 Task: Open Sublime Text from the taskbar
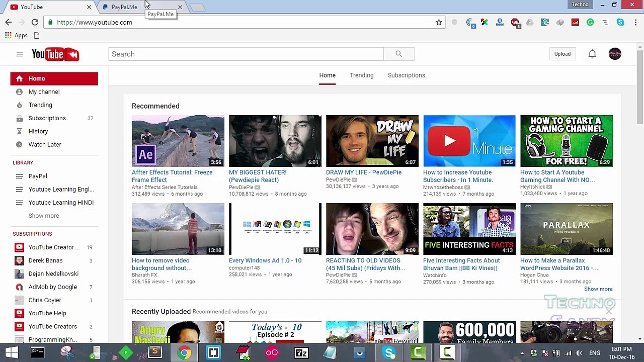point(155,352)
